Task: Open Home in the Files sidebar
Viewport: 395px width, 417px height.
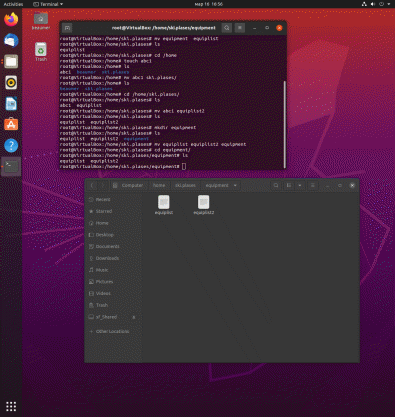Action: point(113,223)
